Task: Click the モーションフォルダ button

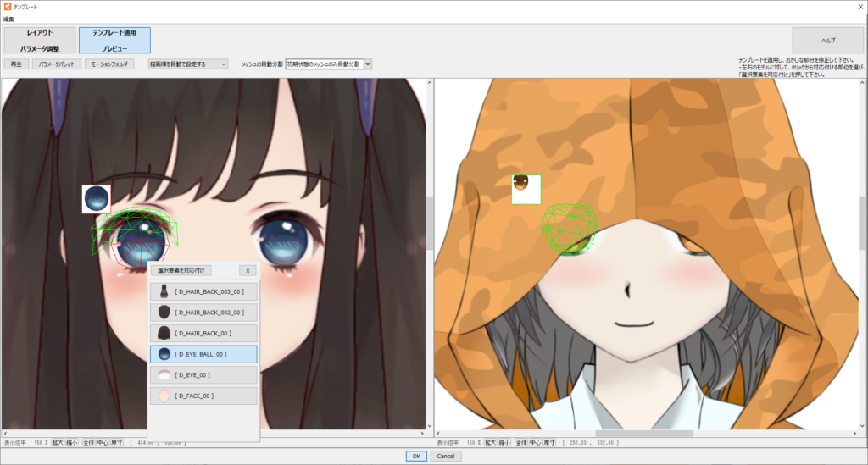Action: [x=109, y=64]
